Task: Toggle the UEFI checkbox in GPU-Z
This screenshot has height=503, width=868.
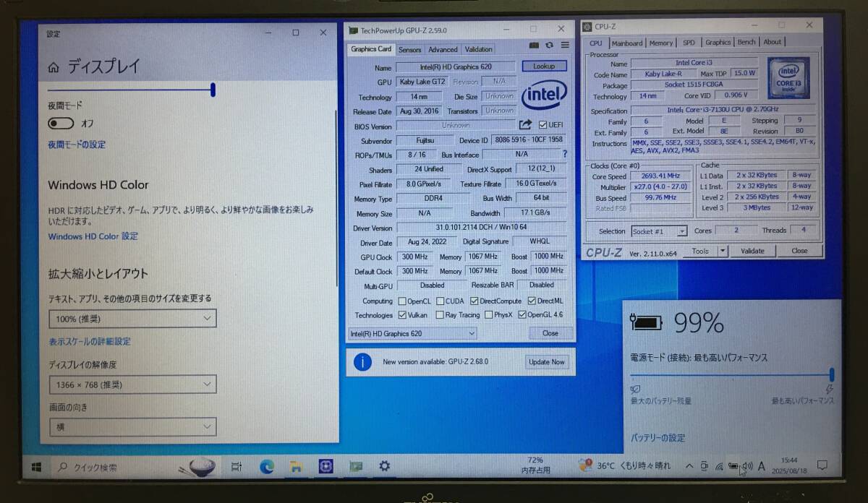Action: 542,125
